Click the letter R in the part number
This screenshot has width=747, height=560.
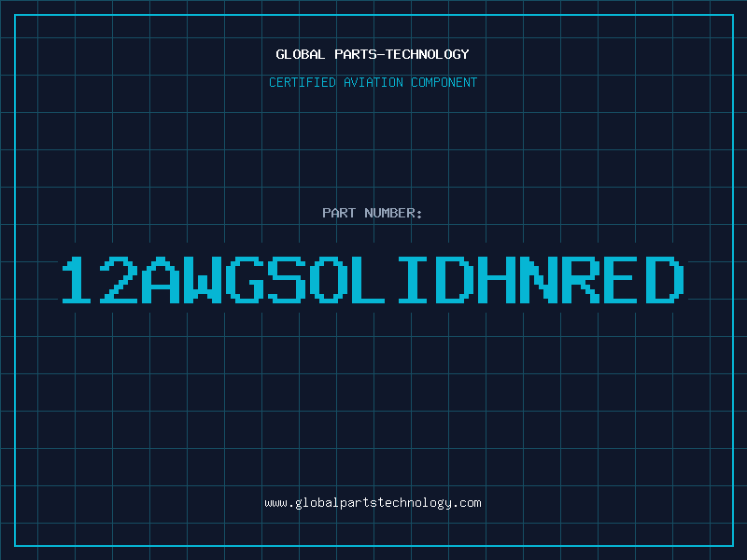coord(582,280)
